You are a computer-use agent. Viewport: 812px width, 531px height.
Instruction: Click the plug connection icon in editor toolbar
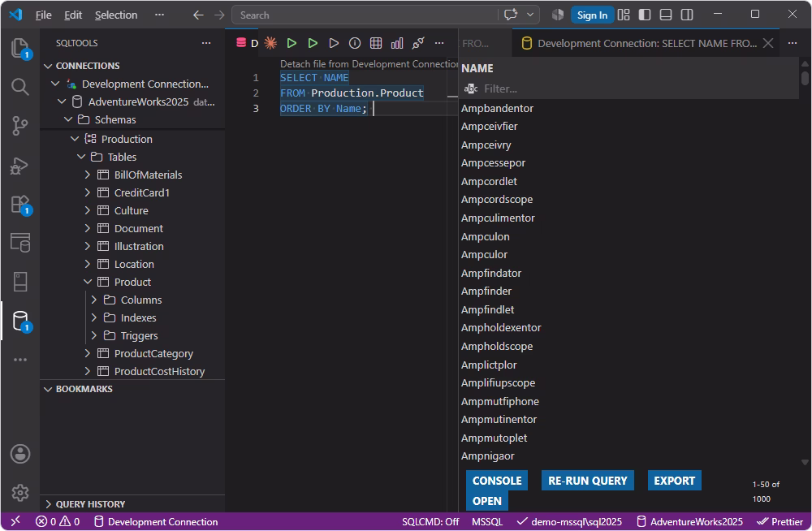(418, 43)
